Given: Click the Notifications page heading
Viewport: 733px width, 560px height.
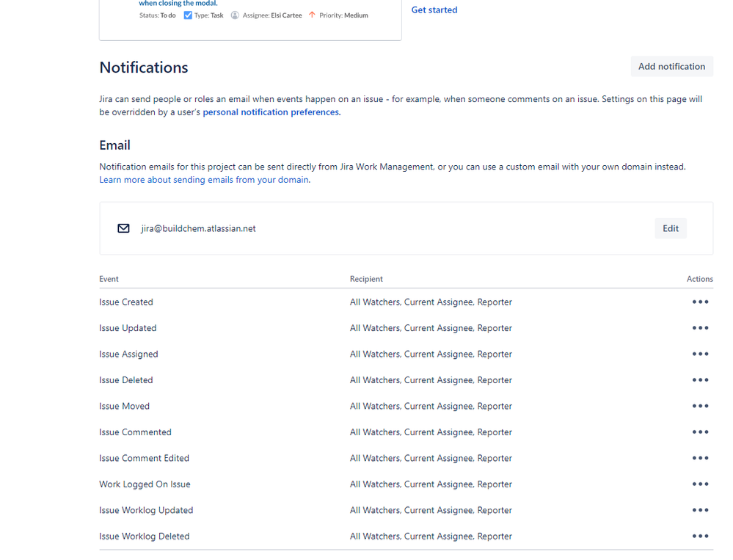Looking at the screenshot, I should pyautogui.click(x=144, y=68).
